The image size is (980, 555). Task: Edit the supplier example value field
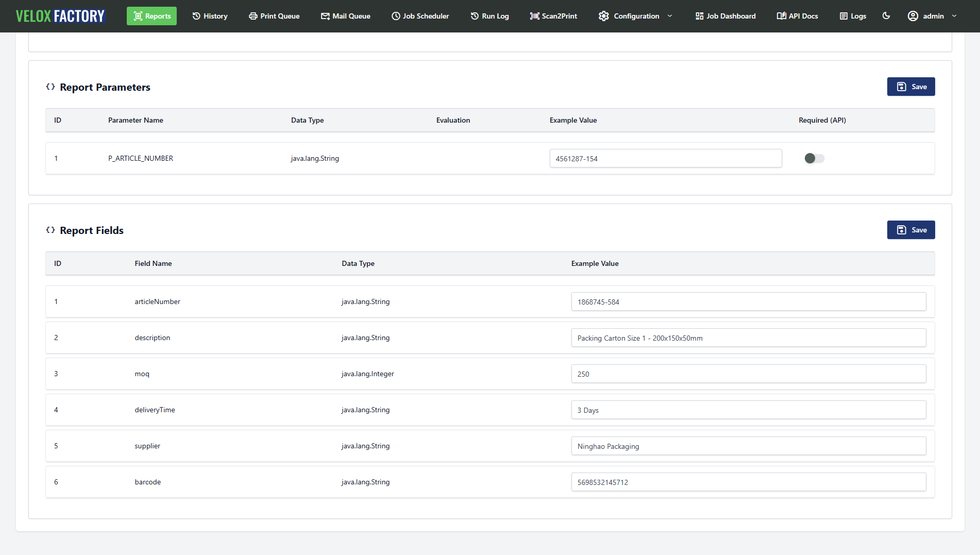(x=749, y=446)
